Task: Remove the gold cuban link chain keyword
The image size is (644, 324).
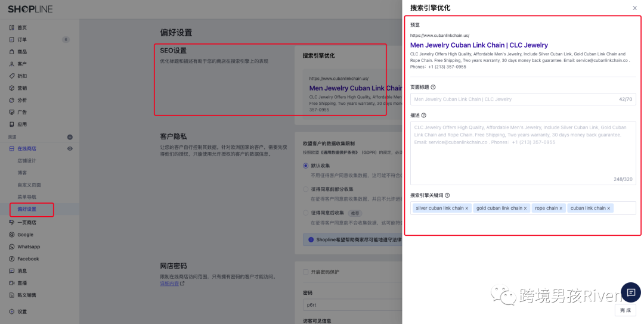Action: [525, 208]
